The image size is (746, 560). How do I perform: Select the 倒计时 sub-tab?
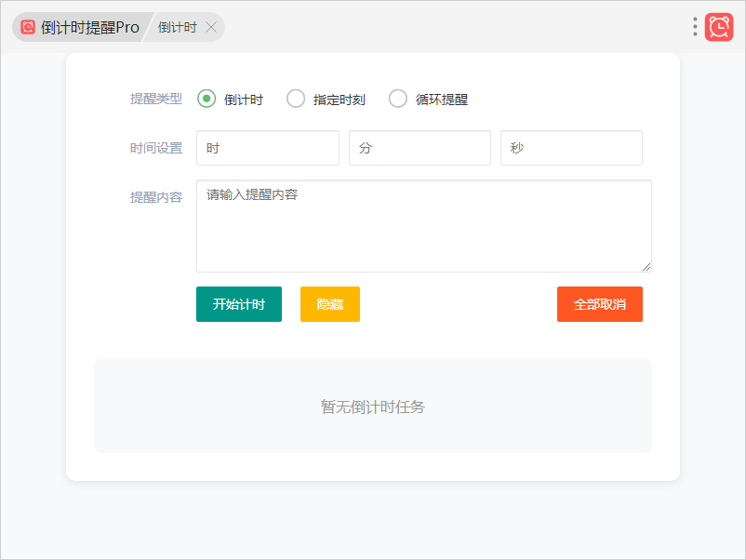point(177,28)
